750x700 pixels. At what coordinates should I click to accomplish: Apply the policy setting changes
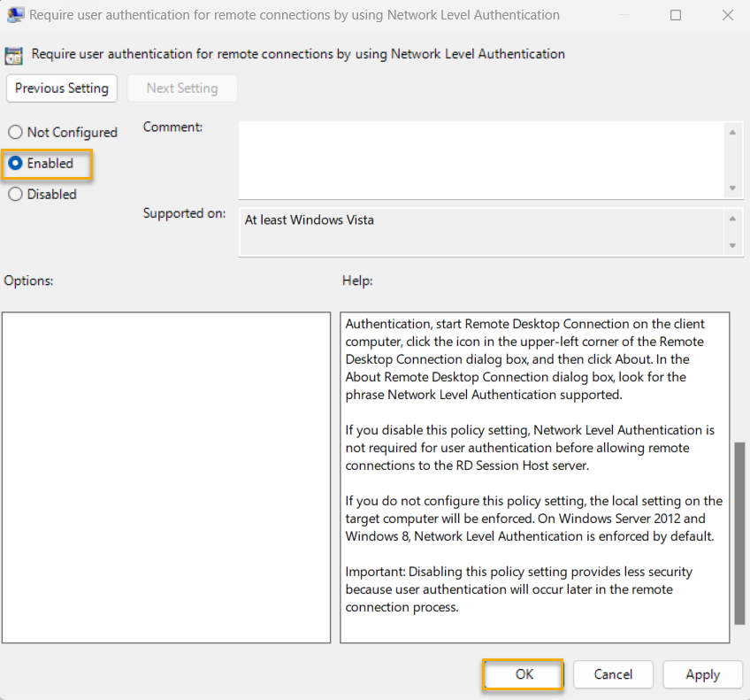pos(702,674)
